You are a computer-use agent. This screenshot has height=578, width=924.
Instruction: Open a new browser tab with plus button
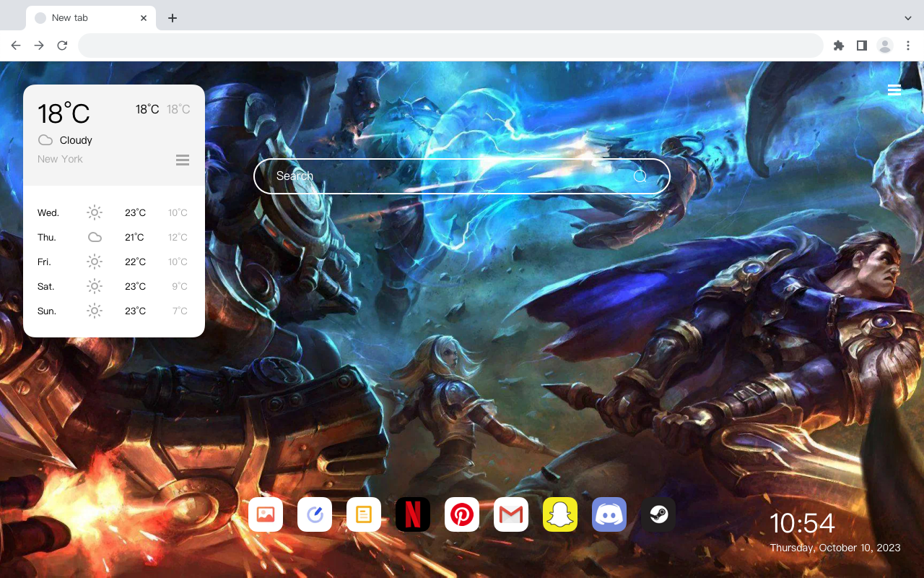(x=172, y=18)
